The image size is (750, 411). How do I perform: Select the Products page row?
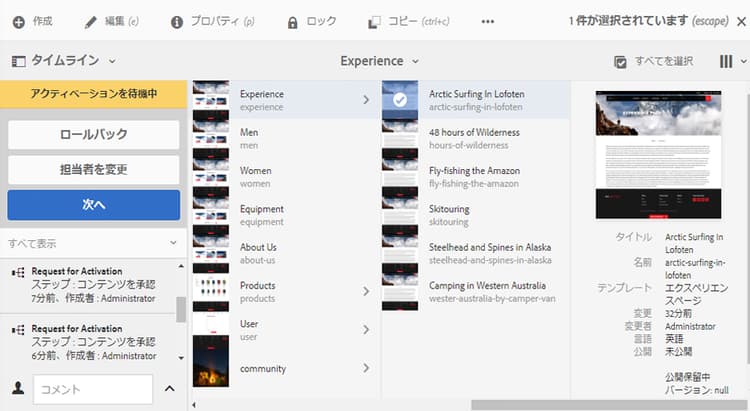(286, 291)
